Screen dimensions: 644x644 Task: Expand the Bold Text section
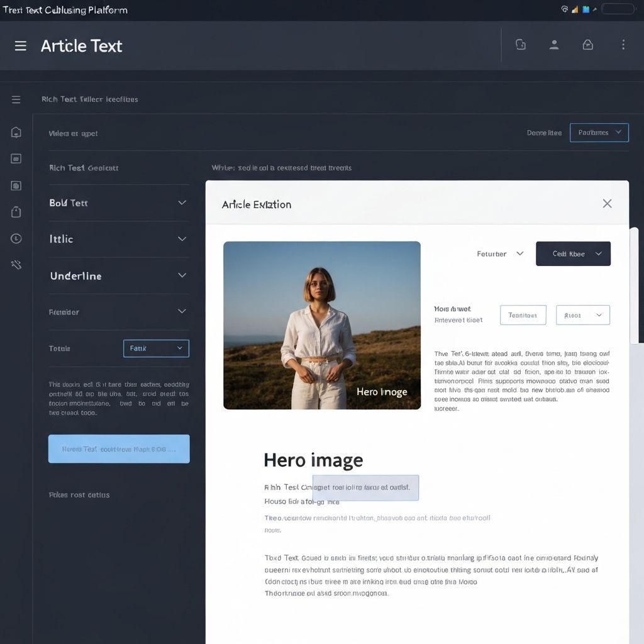[x=182, y=203]
